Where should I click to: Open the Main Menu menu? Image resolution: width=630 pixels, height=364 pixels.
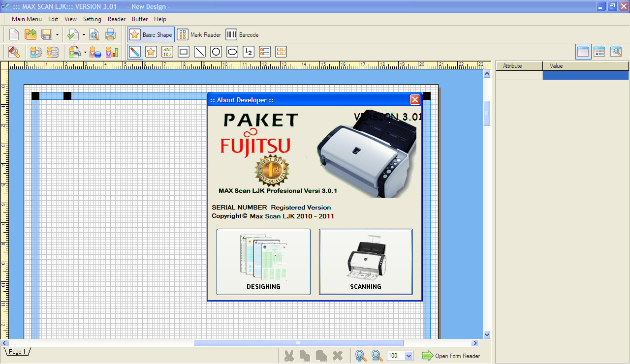coord(27,19)
